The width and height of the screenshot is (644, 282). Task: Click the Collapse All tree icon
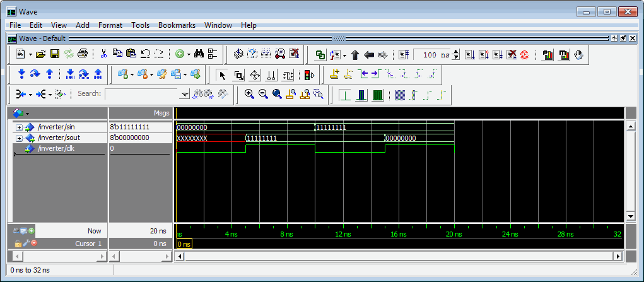click(213, 54)
